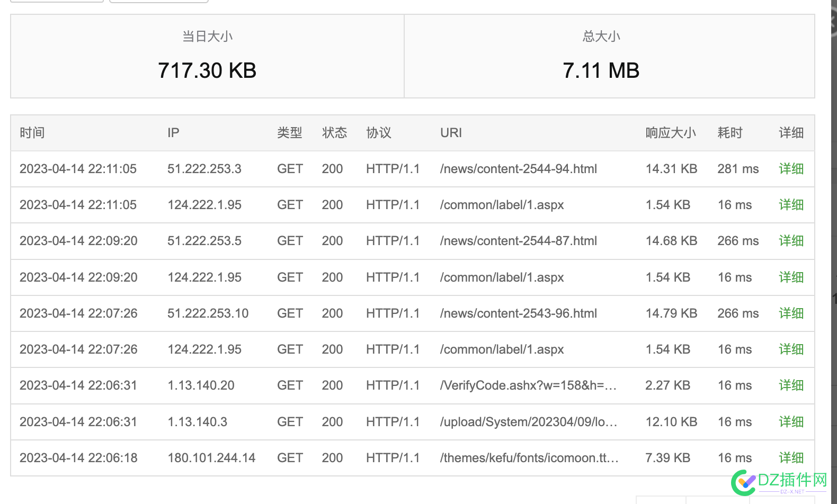Click response size 14.31 KB
Viewport: 837px width, 504px height.
[671, 169]
